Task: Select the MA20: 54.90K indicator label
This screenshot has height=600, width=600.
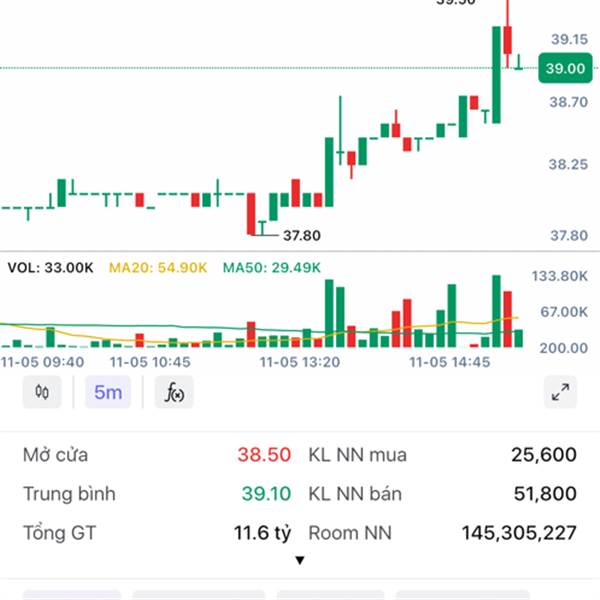Action: pos(158,267)
